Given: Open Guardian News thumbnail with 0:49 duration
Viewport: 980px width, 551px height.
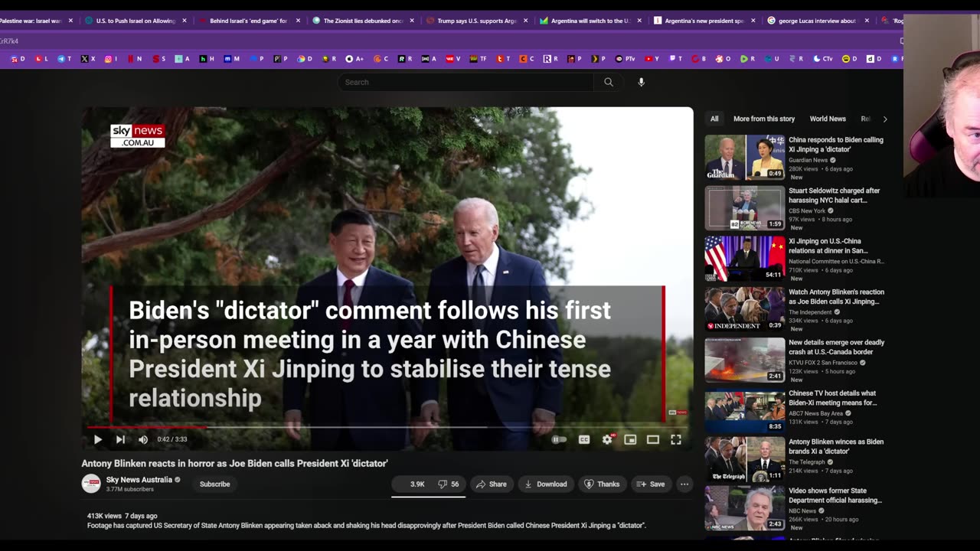Looking at the screenshot, I should (745, 158).
